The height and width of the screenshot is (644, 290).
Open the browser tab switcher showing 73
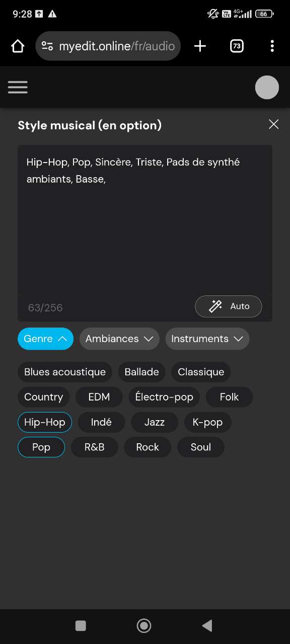pos(236,46)
